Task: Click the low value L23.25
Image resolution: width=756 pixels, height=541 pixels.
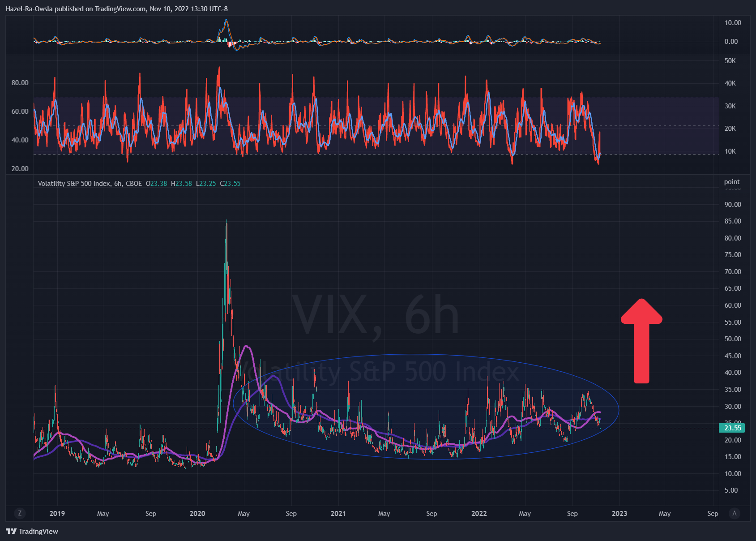Action: point(206,183)
